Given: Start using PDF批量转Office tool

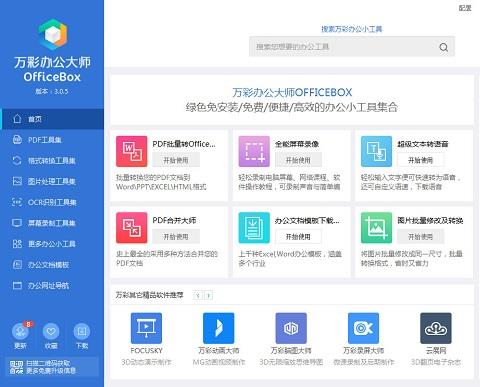Looking at the screenshot, I should (x=176, y=160).
